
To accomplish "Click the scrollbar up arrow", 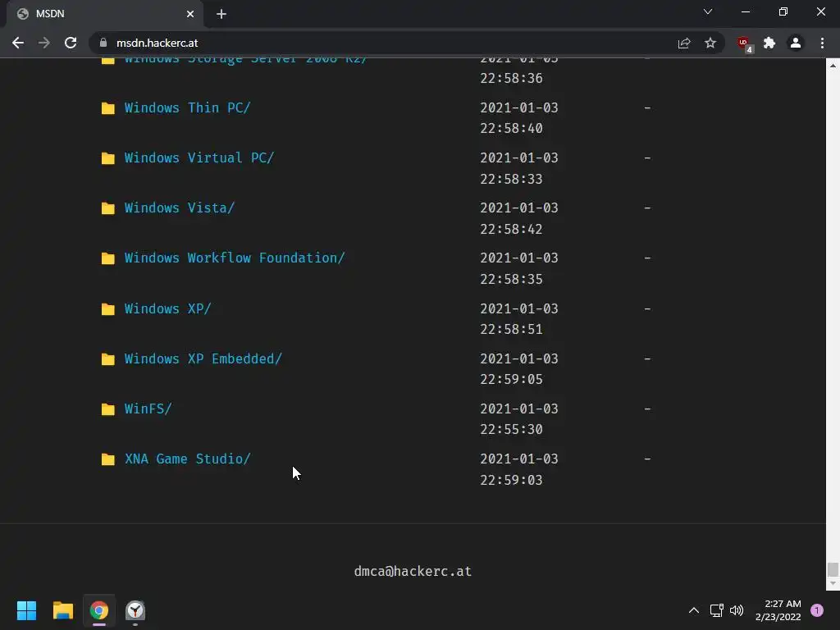I will tap(833, 66).
